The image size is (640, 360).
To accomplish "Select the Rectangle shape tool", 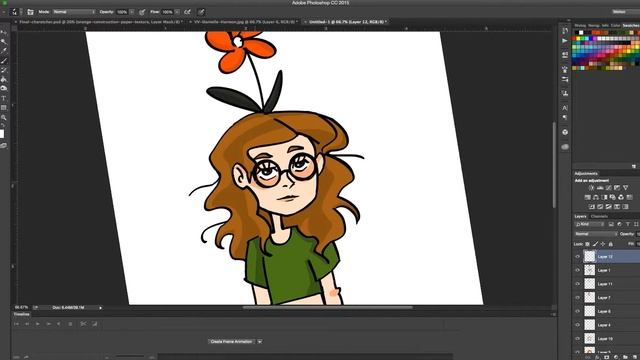I will pos(4,108).
